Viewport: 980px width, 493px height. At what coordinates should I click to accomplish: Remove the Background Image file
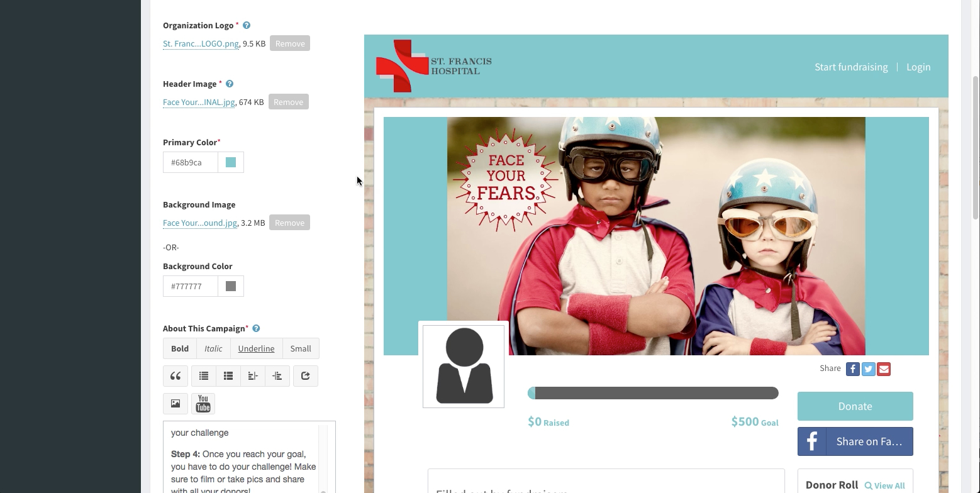pos(289,223)
